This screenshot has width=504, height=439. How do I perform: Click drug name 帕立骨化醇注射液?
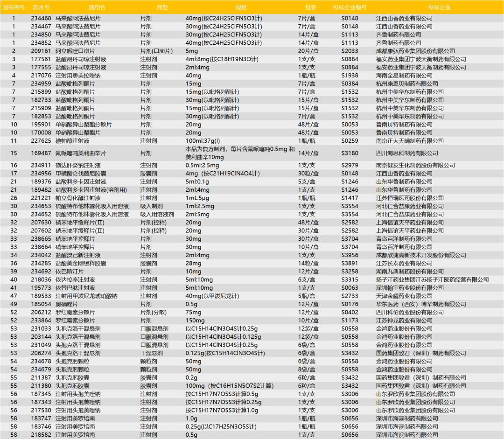point(78,198)
